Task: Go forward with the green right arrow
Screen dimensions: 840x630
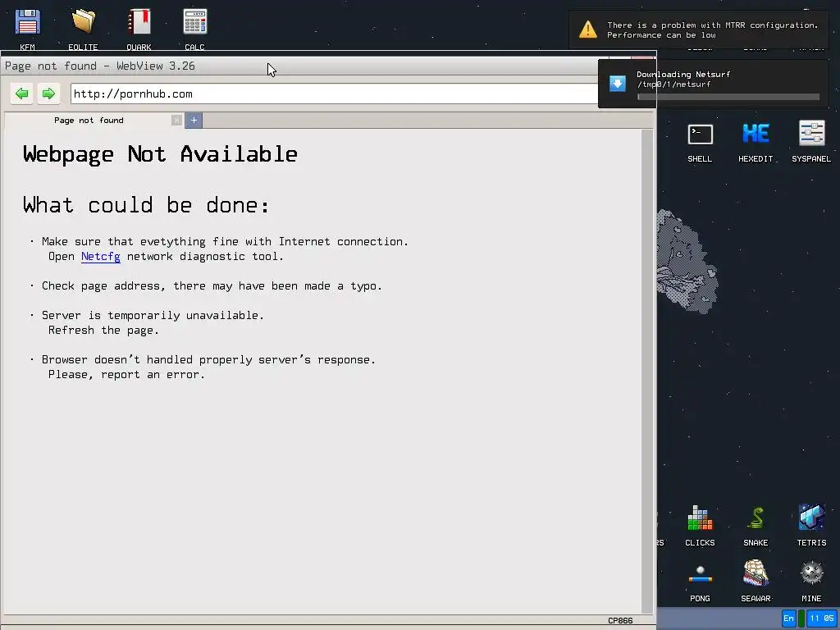Action: 48,94
